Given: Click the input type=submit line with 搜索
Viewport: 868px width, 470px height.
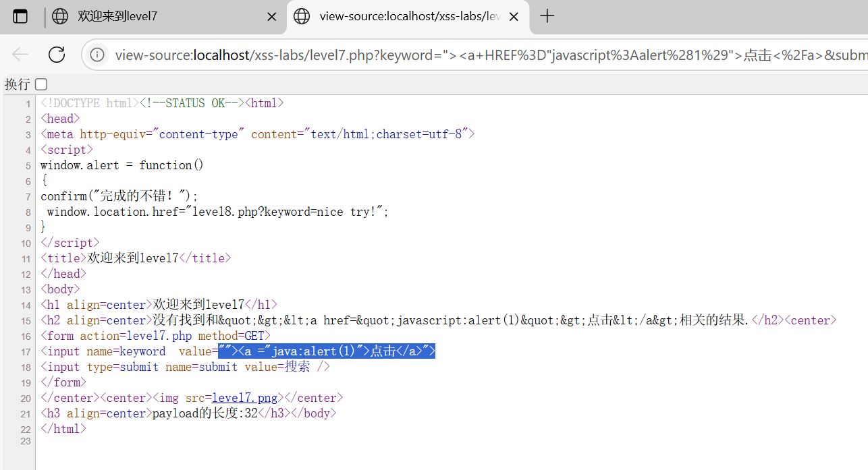Looking at the screenshot, I should (186, 367).
